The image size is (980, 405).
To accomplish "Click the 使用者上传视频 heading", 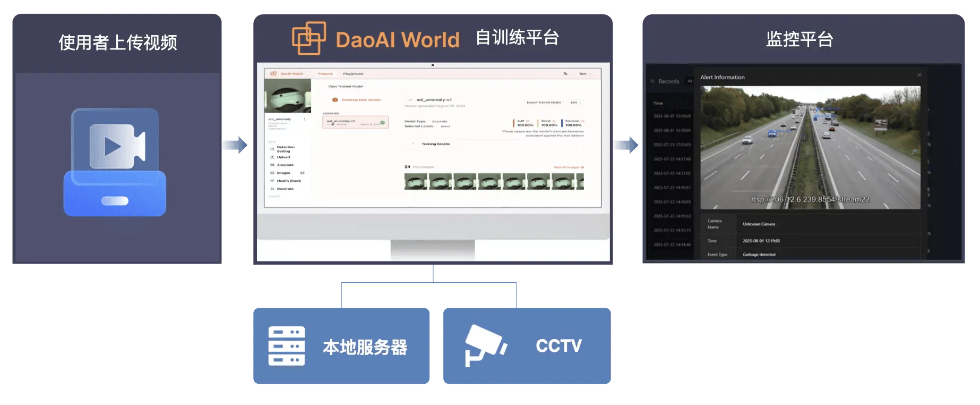I will click(117, 43).
